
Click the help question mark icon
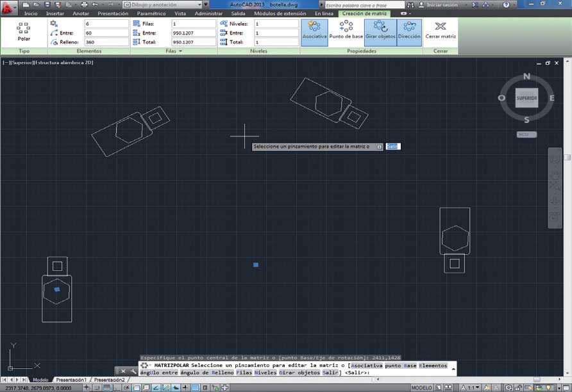pyautogui.click(x=506, y=4)
